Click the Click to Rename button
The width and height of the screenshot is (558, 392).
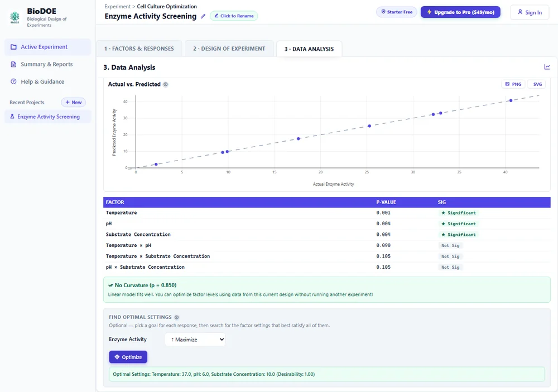coord(234,16)
